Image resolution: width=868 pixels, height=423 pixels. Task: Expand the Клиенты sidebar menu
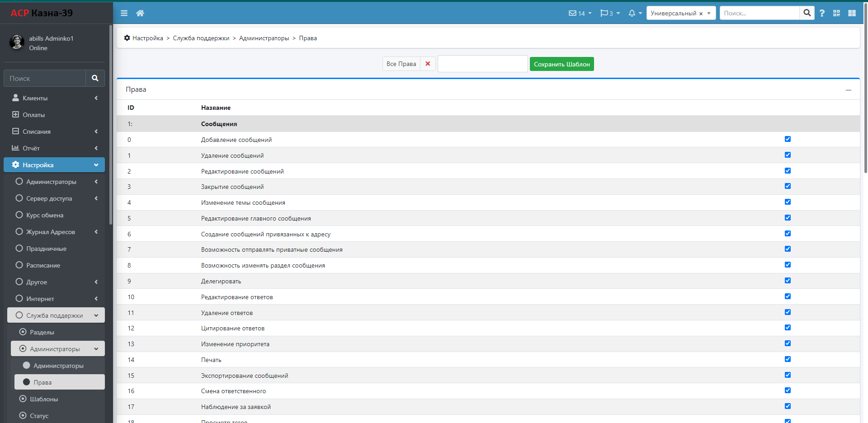(x=54, y=98)
